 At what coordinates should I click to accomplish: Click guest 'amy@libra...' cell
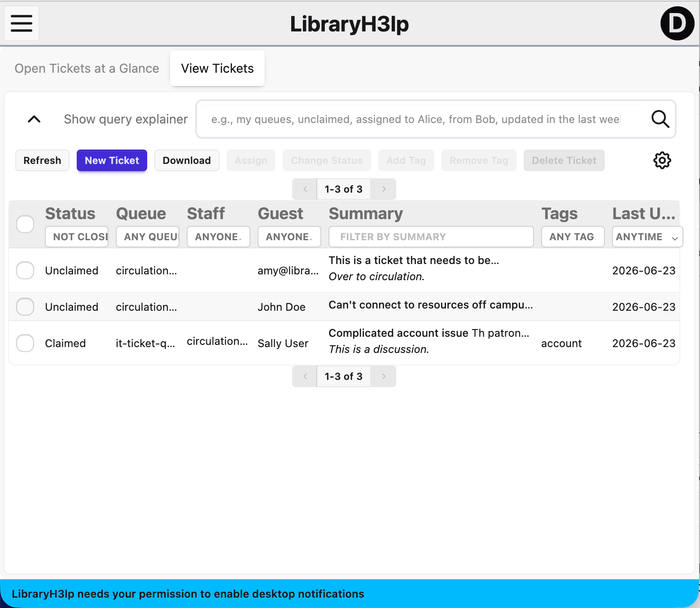pos(288,270)
